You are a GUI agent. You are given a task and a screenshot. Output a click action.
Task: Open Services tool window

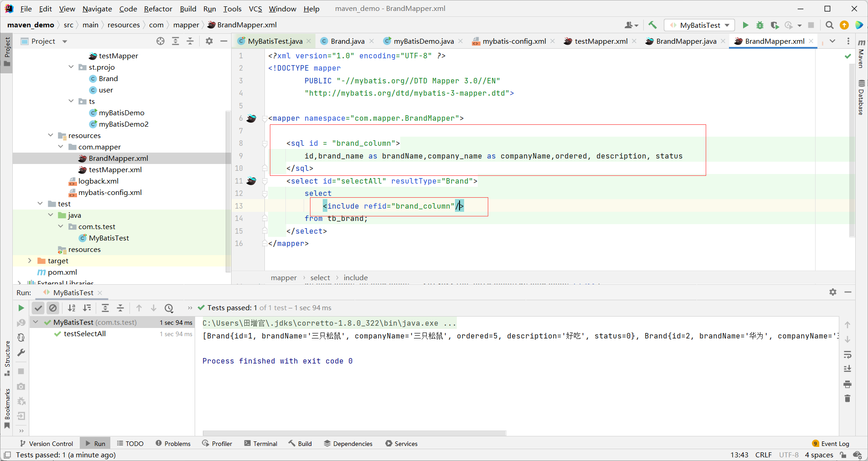(x=402, y=444)
